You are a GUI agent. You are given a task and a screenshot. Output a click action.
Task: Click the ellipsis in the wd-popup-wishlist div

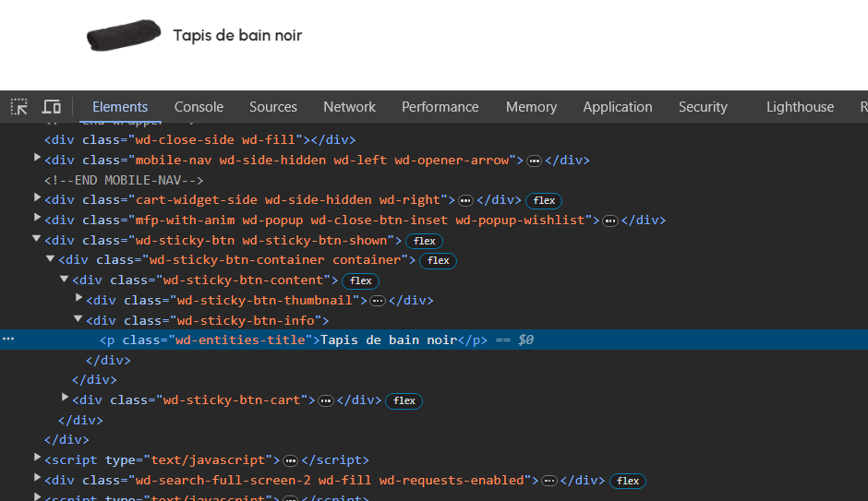tap(609, 221)
